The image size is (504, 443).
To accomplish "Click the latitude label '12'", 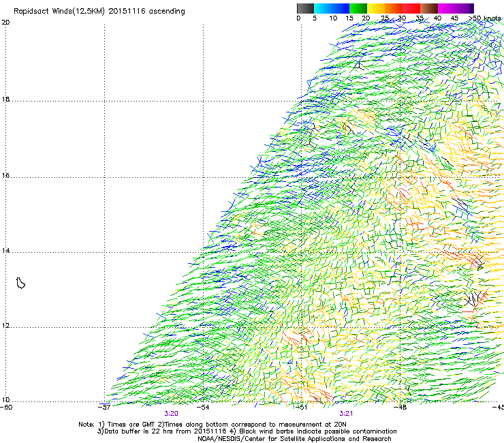I will (5, 326).
